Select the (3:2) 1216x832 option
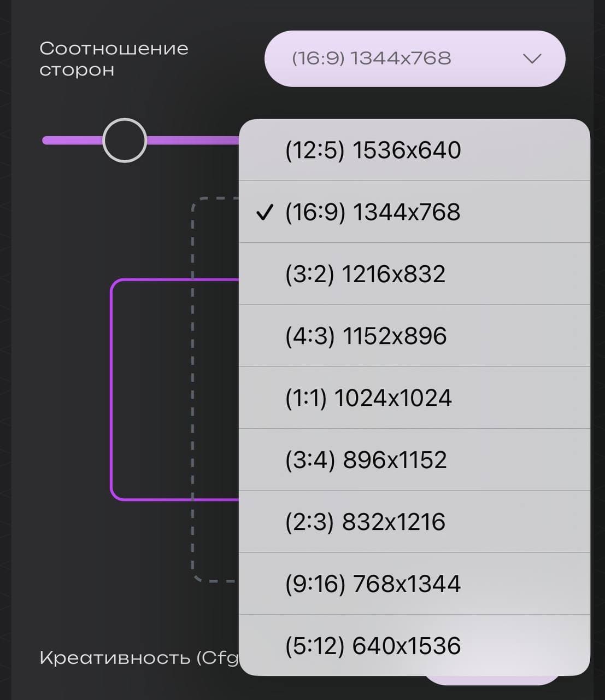 365,274
